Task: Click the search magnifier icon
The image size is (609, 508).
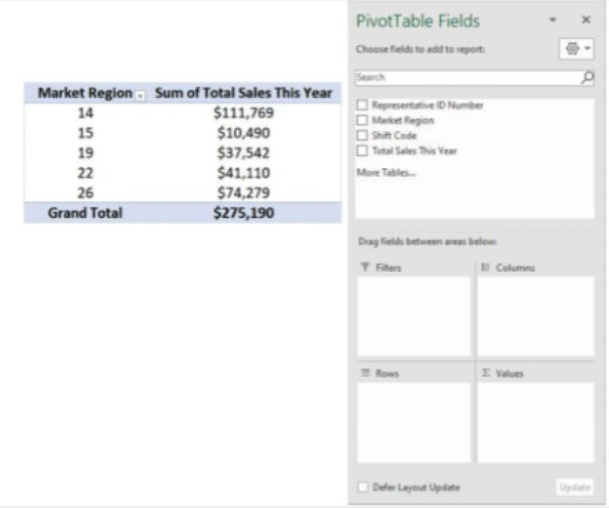Action: pos(587,78)
